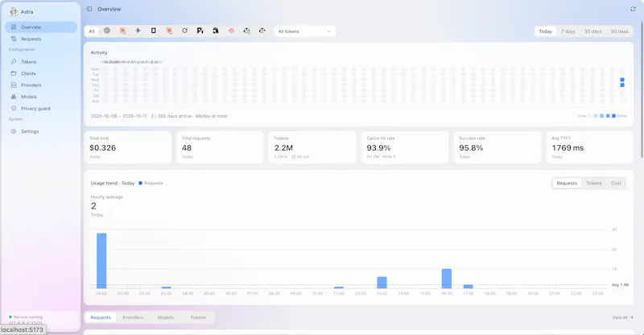Click the Total cost $0.326 card
The height and width of the screenshot is (335, 644).
click(127, 147)
